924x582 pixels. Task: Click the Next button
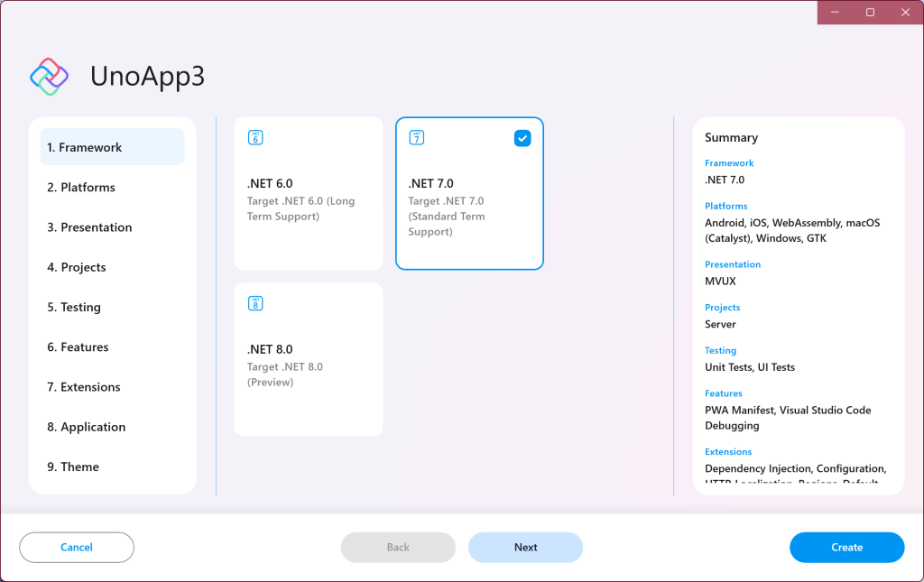(525, 547)
